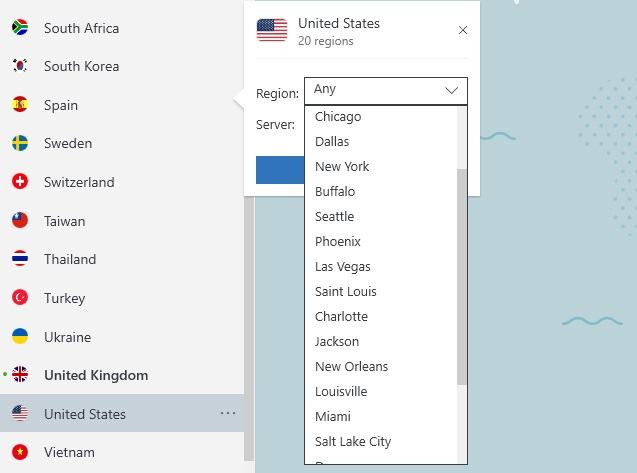Click the Sweden flag icon

[20, 143]
